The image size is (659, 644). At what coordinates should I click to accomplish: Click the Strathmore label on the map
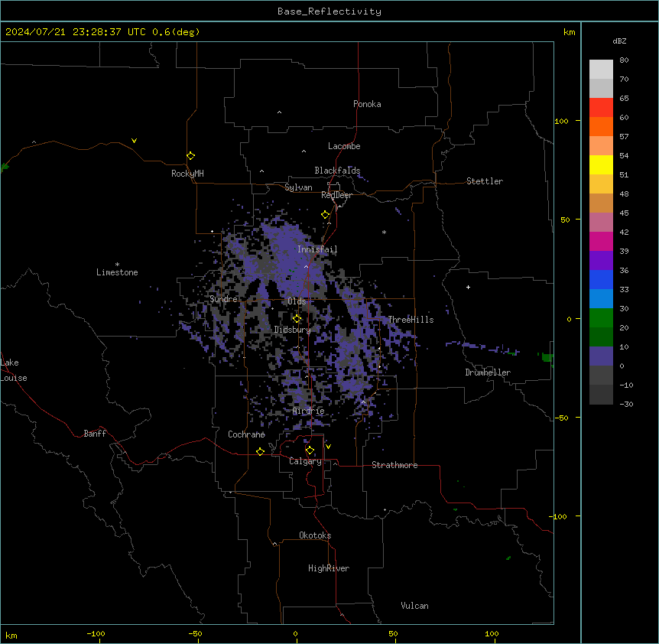tap(394, 465)
